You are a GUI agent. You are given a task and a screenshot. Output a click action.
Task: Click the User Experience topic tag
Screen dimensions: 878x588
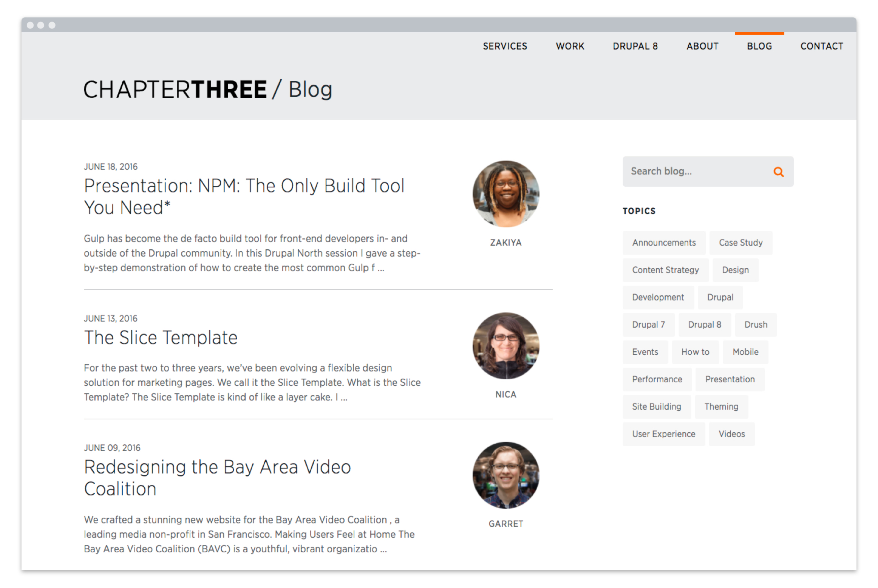tap(664, 434)
